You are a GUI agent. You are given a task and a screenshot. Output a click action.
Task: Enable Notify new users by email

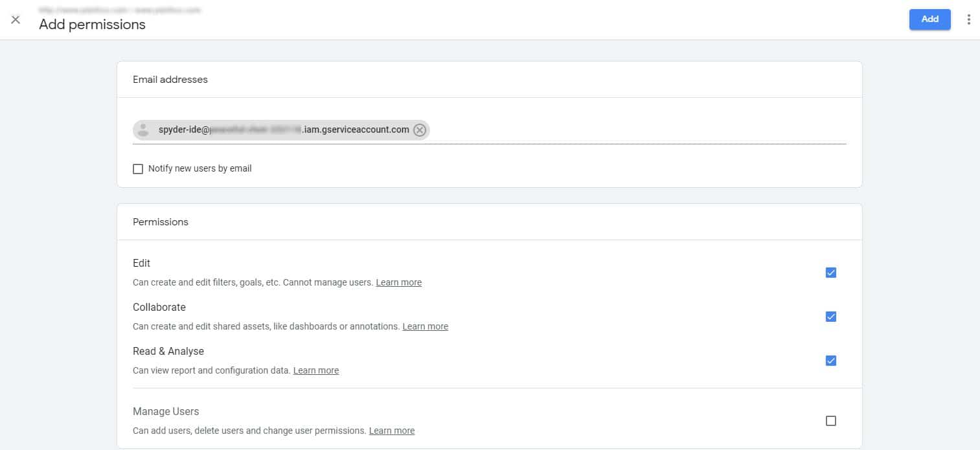[138, 168]
